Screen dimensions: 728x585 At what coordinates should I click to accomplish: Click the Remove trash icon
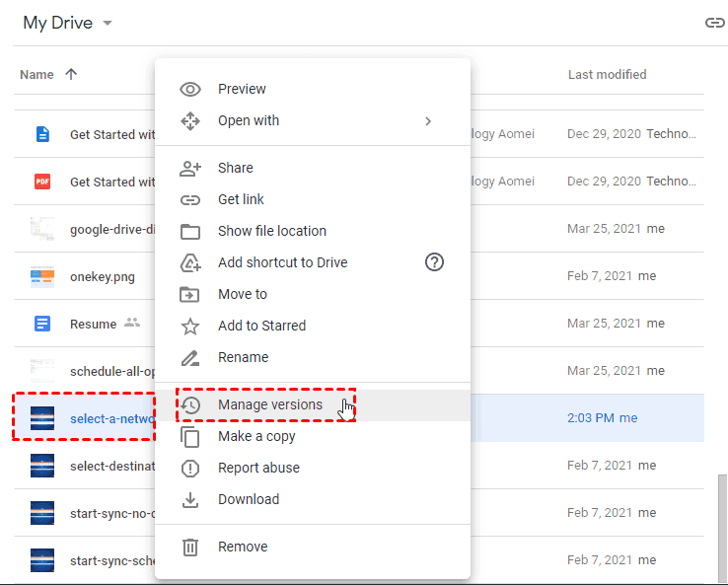coord(190,547)
